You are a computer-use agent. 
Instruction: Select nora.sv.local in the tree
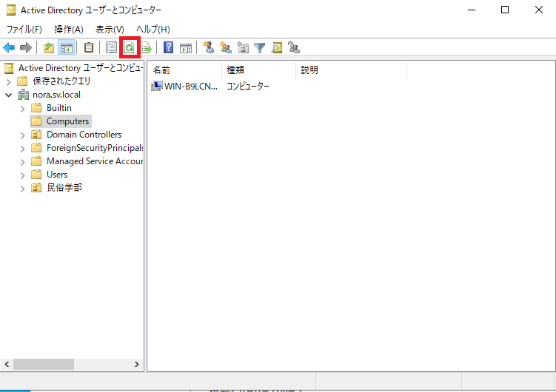click(x=56, y=95)
